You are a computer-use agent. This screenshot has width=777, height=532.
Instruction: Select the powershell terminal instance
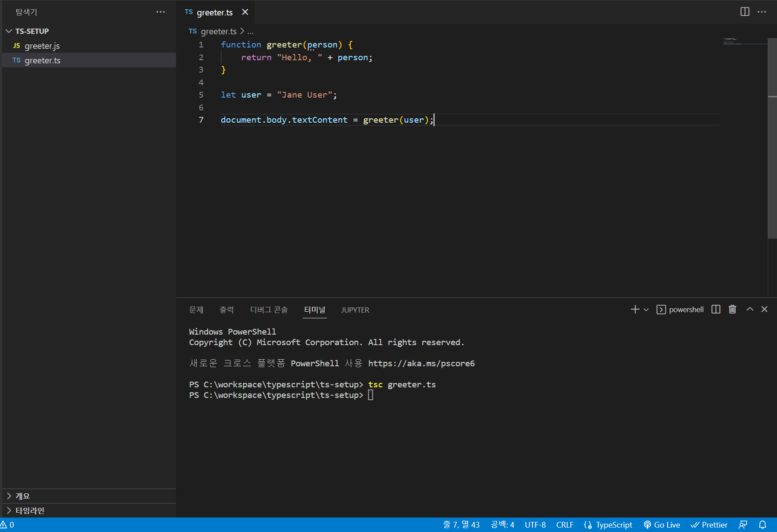(680, 310)
